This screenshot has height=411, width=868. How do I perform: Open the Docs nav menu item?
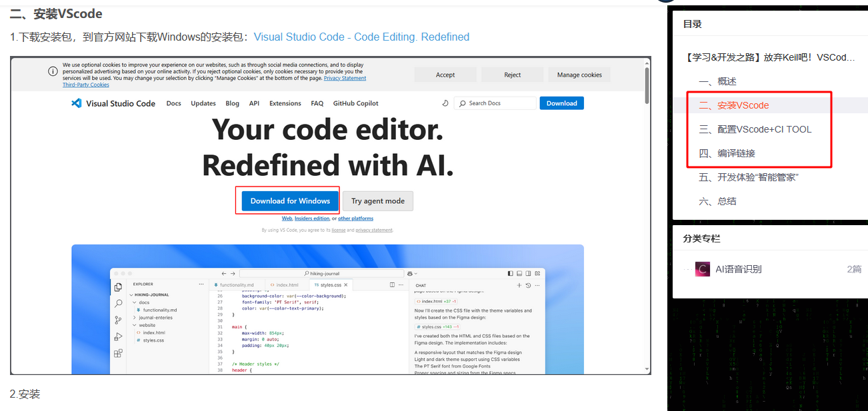(x=174, y=103)
